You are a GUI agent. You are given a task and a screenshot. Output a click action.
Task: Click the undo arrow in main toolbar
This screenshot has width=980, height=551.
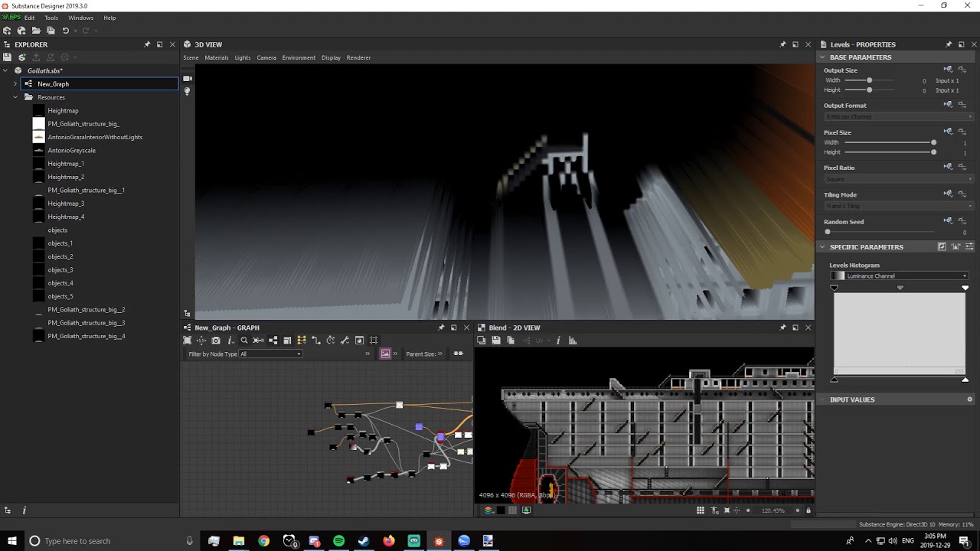[65, 31]
